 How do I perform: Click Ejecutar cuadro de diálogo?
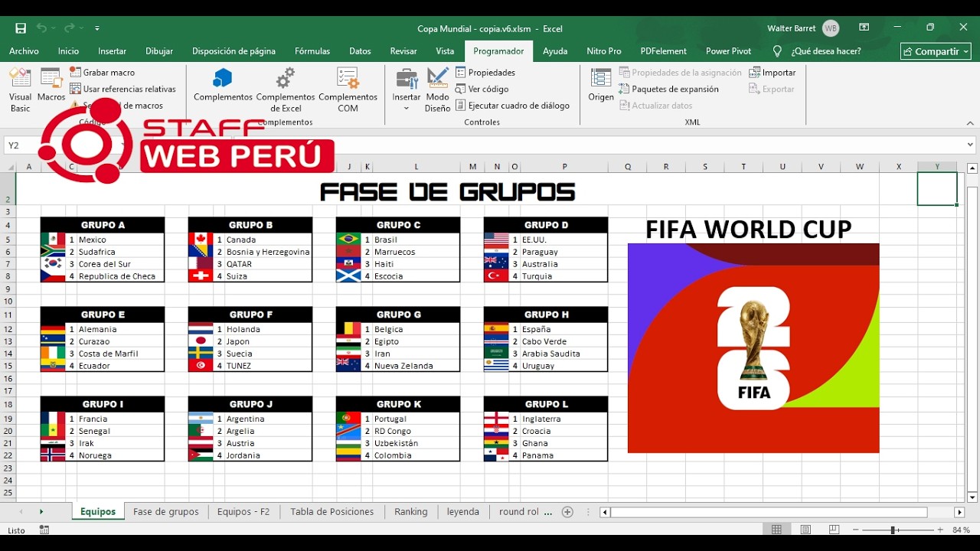click(x=512, y=106)
